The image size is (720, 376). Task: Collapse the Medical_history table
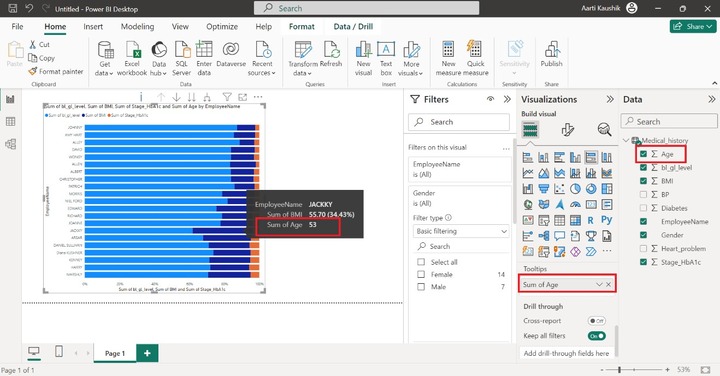pos(626,140)
